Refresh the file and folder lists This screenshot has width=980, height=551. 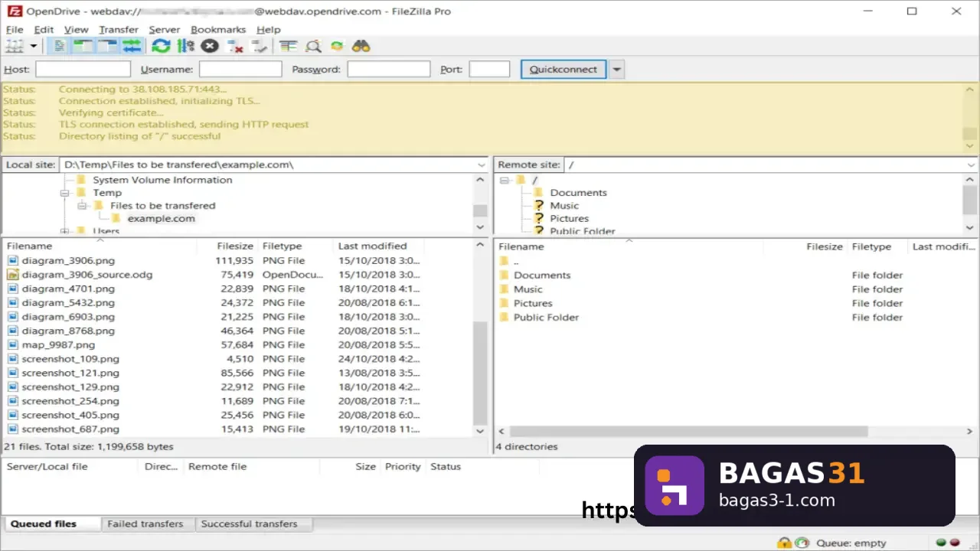[161, 46]
